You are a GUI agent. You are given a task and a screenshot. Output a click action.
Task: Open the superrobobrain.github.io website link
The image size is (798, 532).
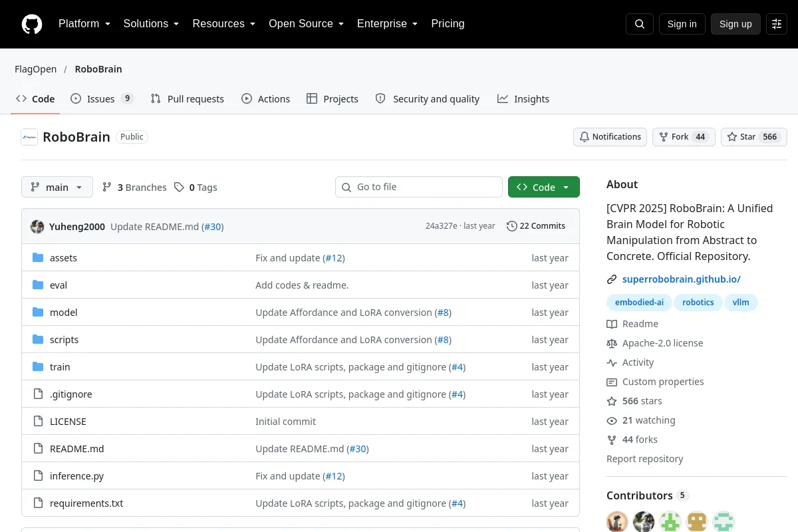coord(682,279)
